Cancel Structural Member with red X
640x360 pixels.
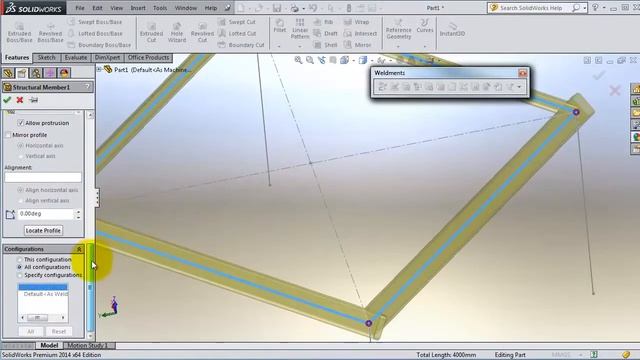coord(20,100)
